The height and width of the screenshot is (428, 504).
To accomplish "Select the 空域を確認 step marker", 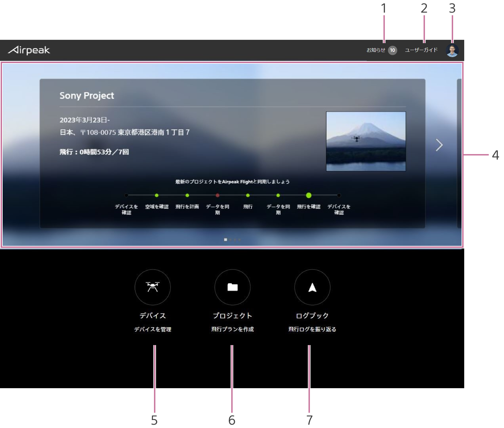I will pyautogui.click(x=157, y=195).
